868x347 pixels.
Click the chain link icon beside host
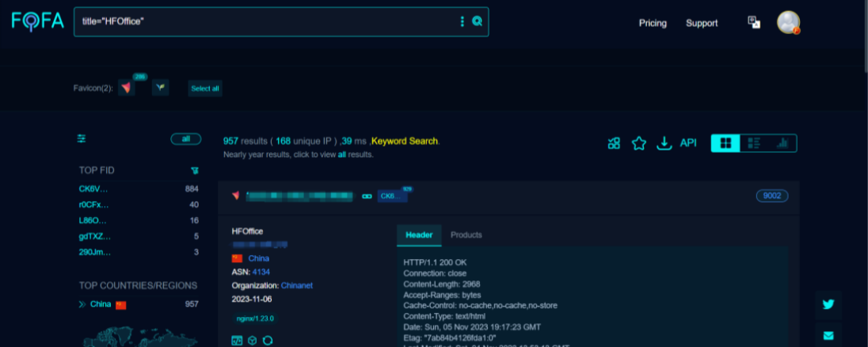click(367, 196)
